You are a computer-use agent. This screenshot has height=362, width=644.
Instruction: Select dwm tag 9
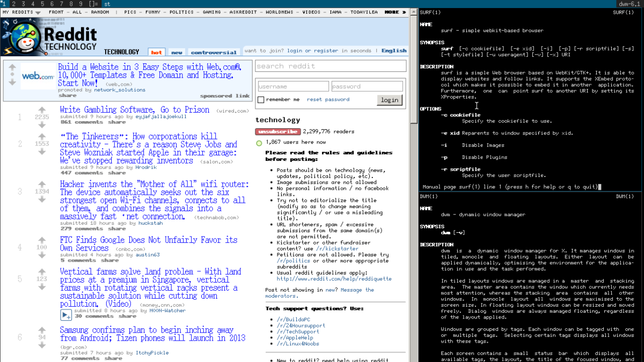coord(80,4)
